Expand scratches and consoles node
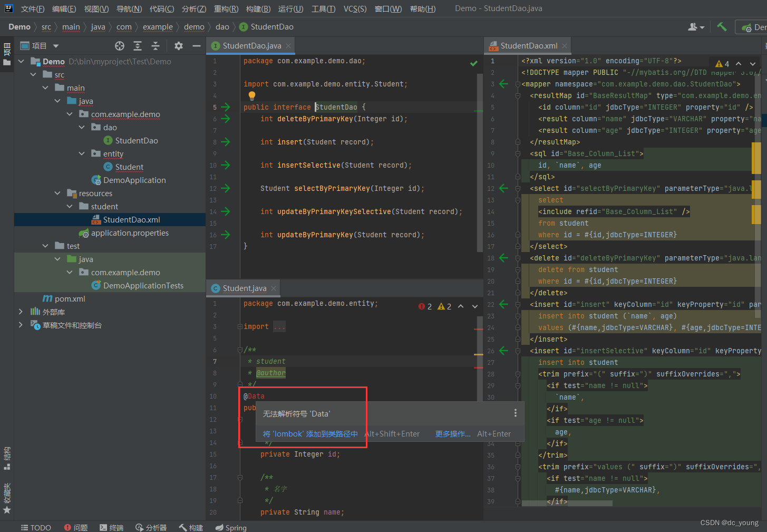 [21, 325]
